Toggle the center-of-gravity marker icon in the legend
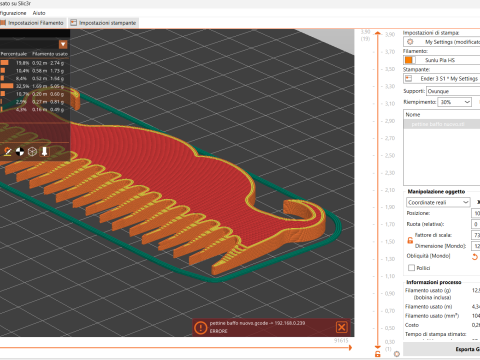Screen dimensions: 480x360 pyautogui.click(x=20, y=152)
